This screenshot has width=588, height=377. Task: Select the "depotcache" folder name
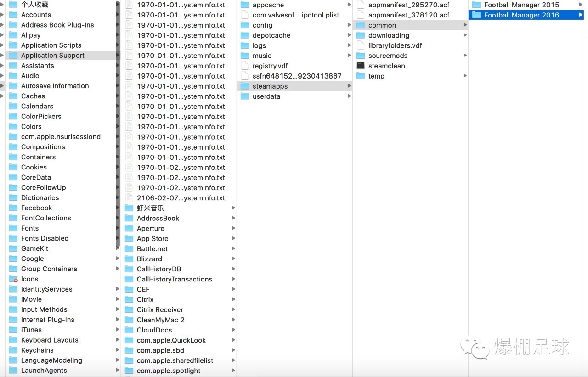pos(271,35)
